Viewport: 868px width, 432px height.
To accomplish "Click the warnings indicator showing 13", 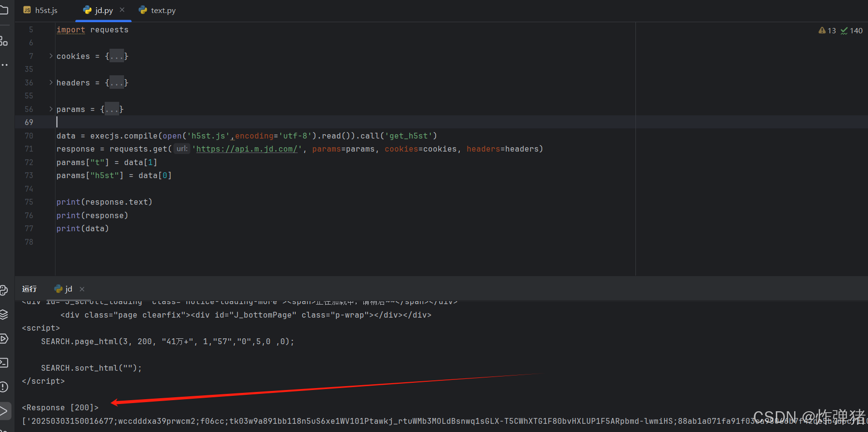I will point(827,30).
